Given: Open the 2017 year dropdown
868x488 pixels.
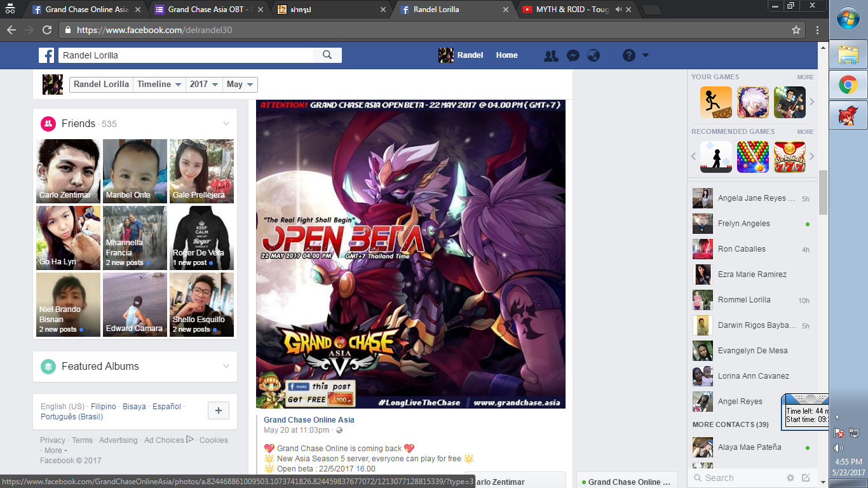Looking at the screenshot, I should pyautogui.click(x=205, y=85).
